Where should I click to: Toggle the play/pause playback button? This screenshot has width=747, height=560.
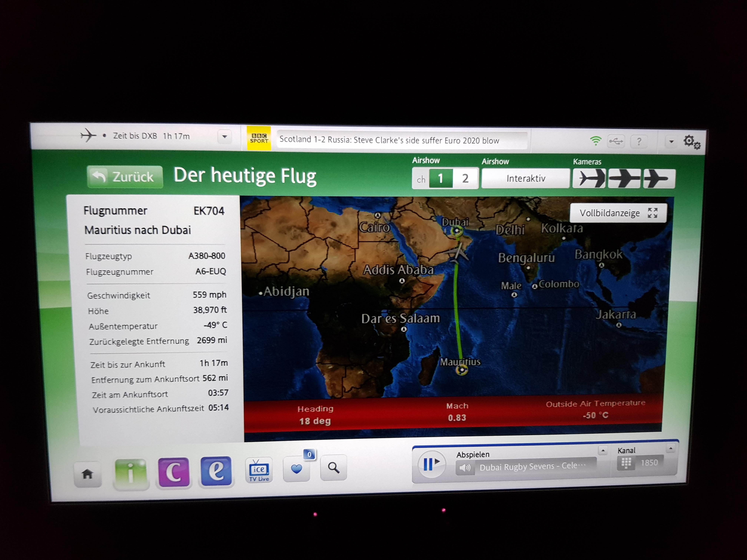click(432, 464)
